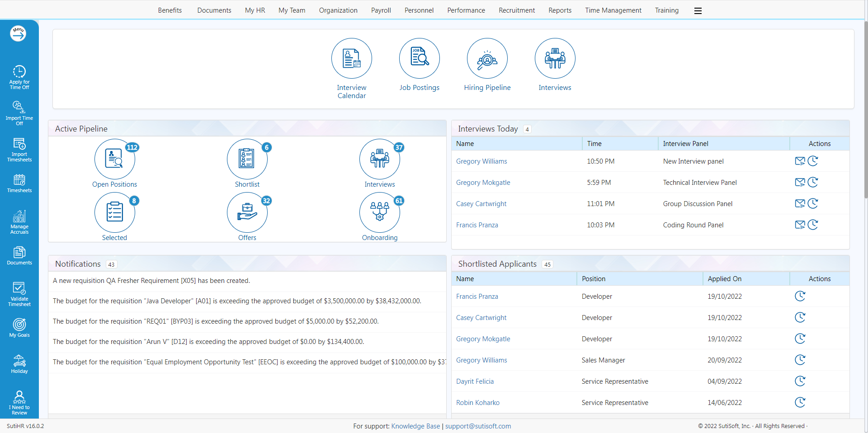Click the Offers pipeline icon
Viewport: 868px width, 433px height.
(247, 213)
